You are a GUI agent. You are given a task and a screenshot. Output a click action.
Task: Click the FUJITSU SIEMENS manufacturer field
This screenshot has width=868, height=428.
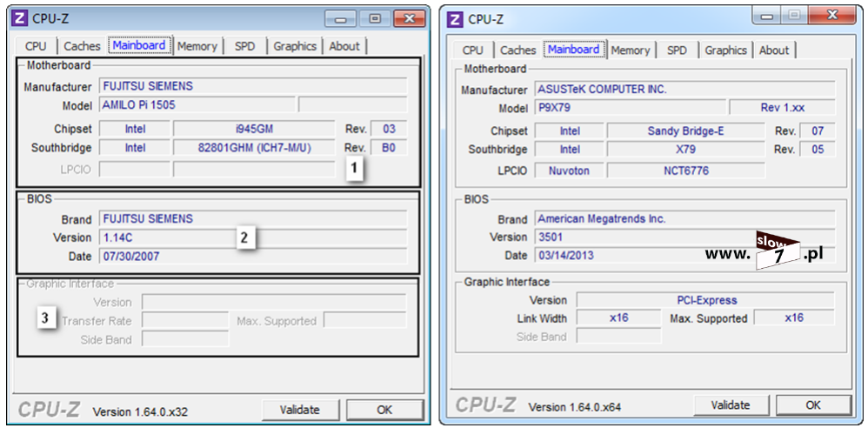(x=253, y=86)
